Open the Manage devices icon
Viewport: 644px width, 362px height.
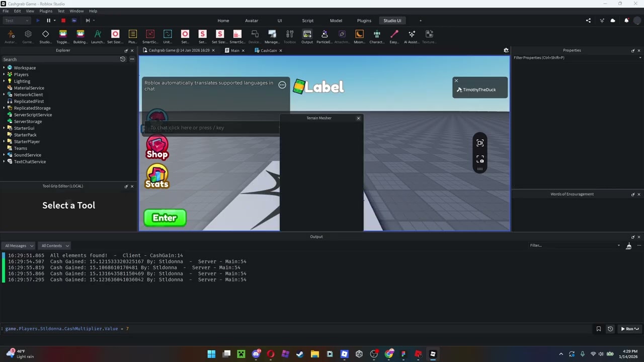tap(272, 37)
